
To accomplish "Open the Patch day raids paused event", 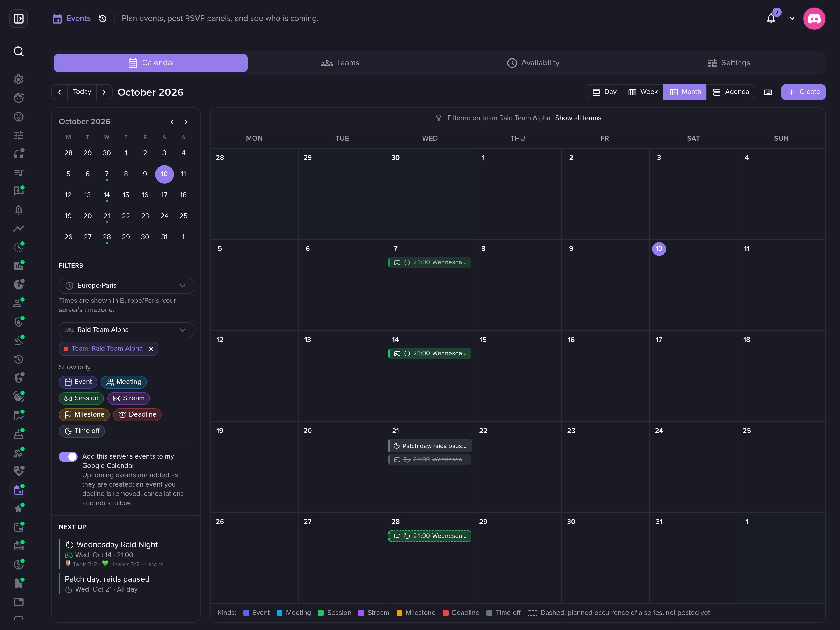I will 430,446.
